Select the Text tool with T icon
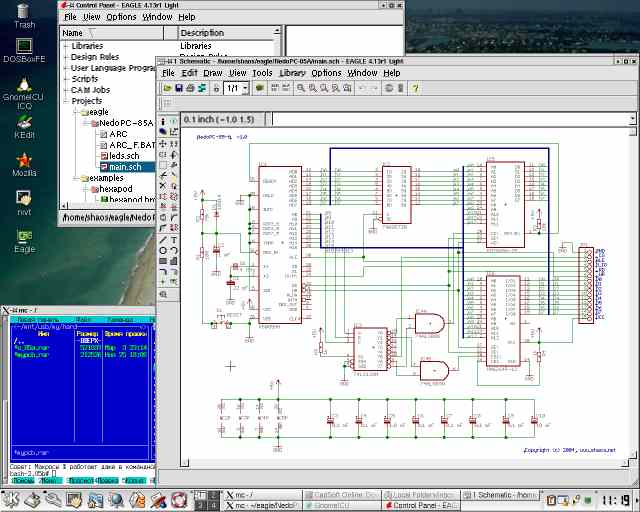 coord(174,240)
